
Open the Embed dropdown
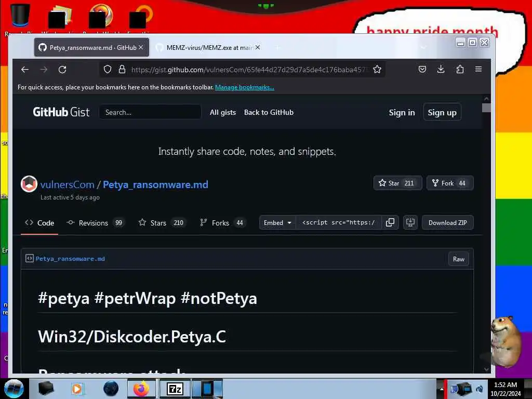pyautogui.click(x=277, y=222)
